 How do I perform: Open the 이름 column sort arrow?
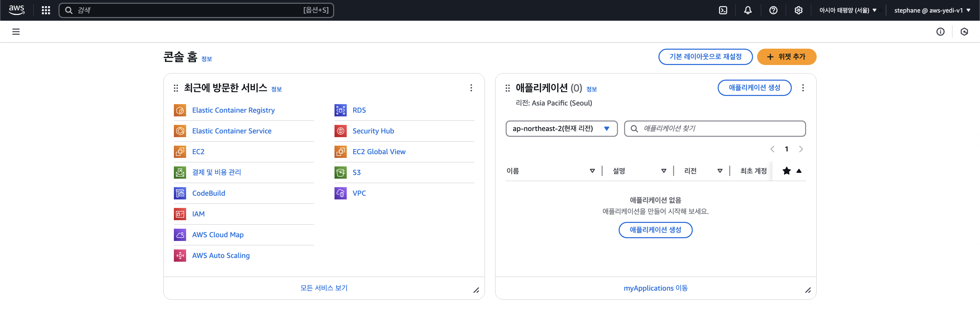point(592,171)
